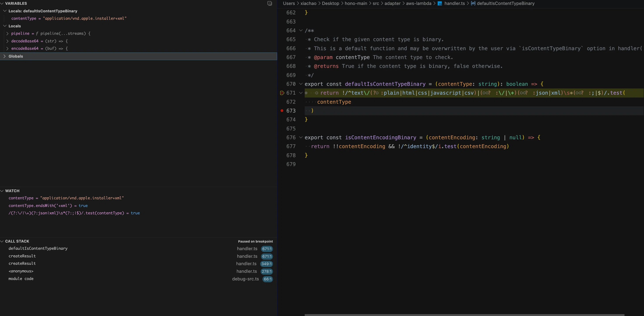
Task: Fold the function at line 670
Action: (301, 84)
